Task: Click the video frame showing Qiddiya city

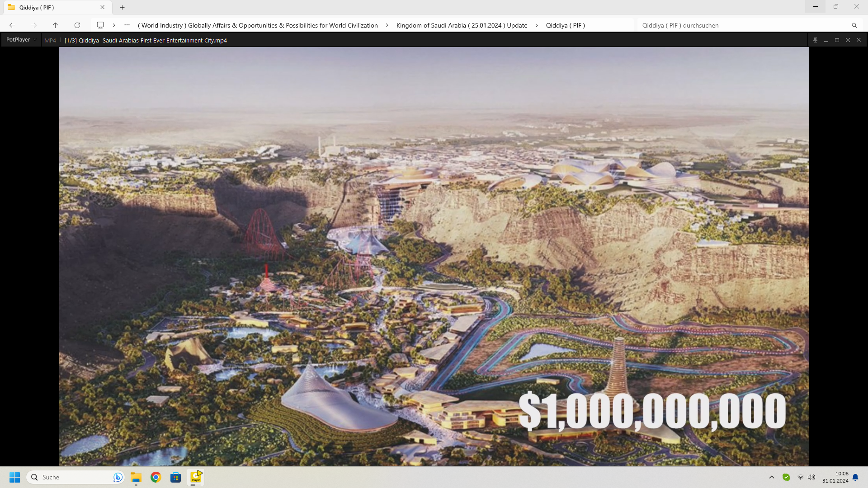Action: pos(434,257)
